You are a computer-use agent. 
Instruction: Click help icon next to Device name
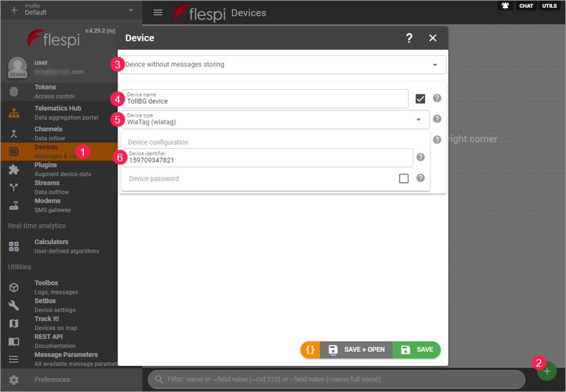[437, 98]
